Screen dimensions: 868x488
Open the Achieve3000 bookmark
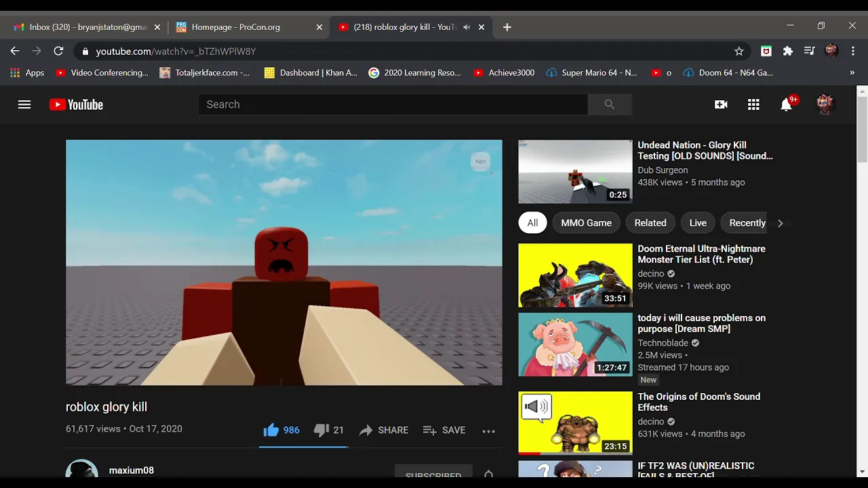504,73
